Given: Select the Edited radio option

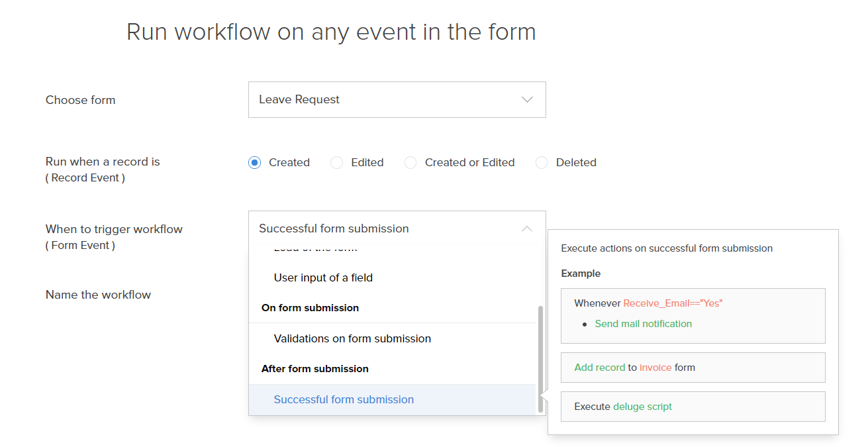Looking at the screenshot, I should click(337, 163).
